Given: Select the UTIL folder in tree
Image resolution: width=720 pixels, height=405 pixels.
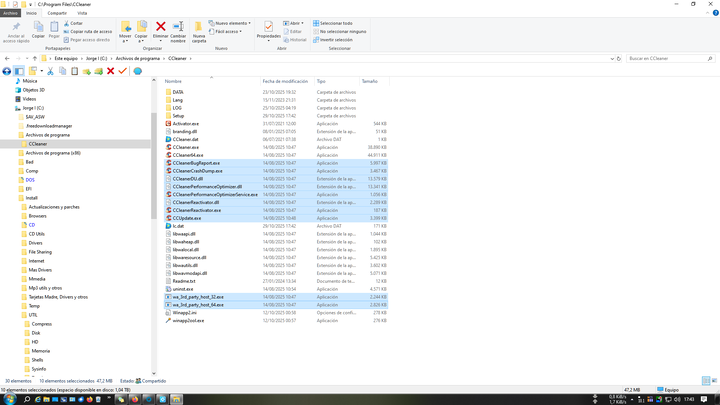Looking at the screenshot, I should [33, 315].
